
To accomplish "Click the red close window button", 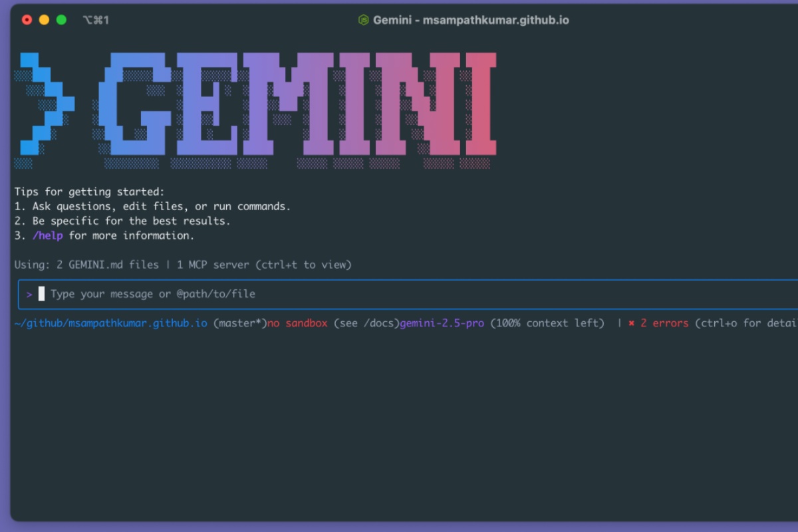I will point(27,20).
